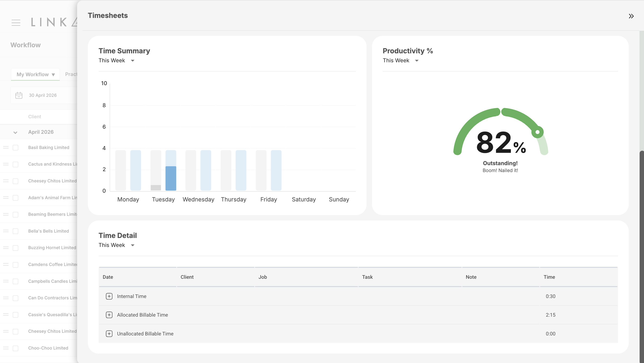Tick the Cassie's Quesadilla's checkbox
Image resolution: width=644 pixels, height=363 pixels.
pos(15,315)
